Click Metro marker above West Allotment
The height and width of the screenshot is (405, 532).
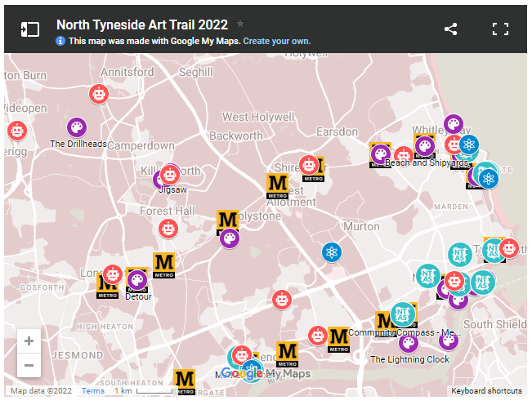click(x=278, y=186)
